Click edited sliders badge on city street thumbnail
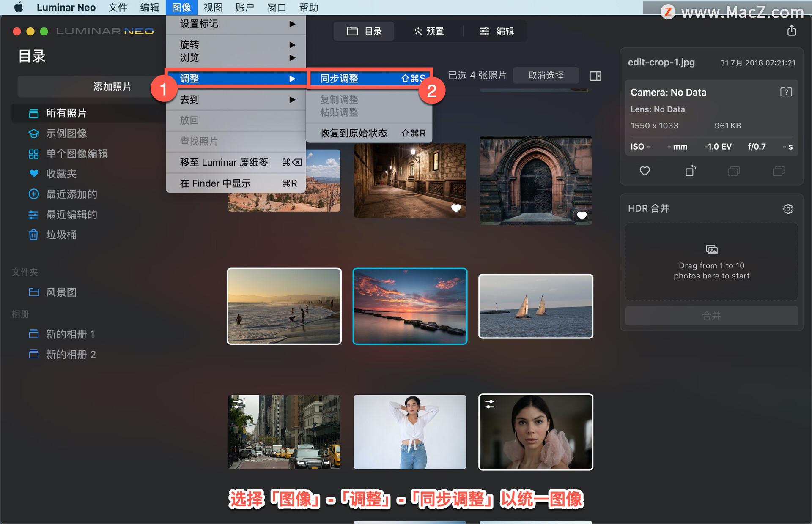This screenshot has width=812, height=524. coord(238,404)
